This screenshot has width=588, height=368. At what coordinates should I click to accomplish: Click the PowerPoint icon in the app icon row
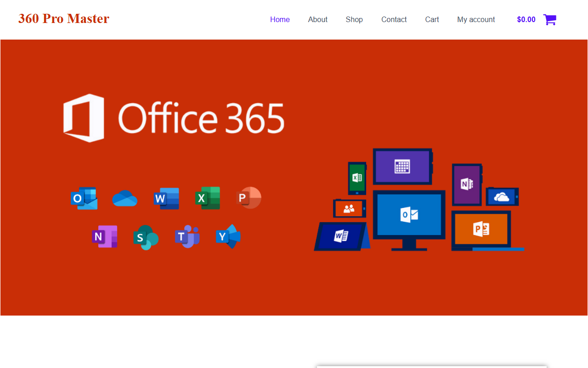pyautogui.click(x=249, y=198)
